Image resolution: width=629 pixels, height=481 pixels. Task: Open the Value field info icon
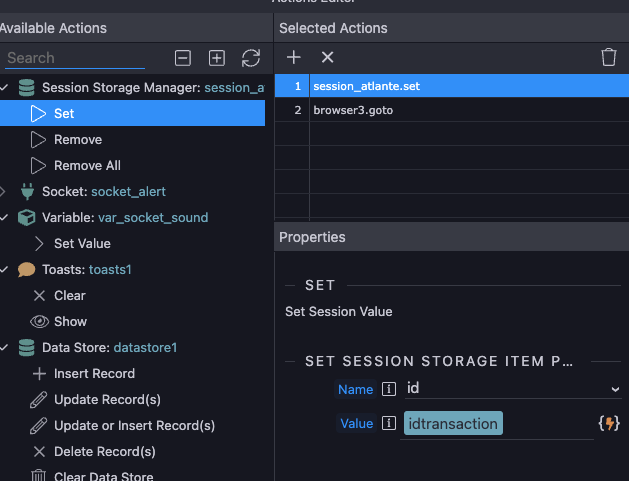coord(389,423)
